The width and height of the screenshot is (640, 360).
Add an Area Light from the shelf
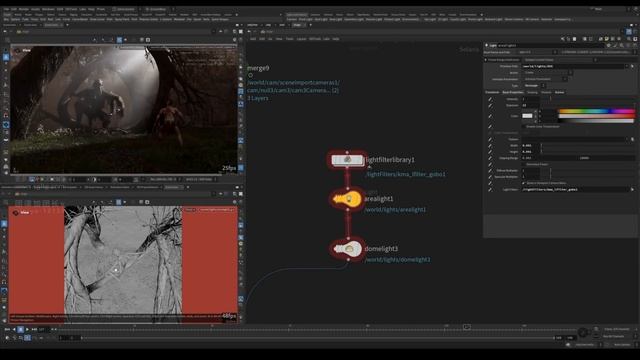(x=336, y=19)
